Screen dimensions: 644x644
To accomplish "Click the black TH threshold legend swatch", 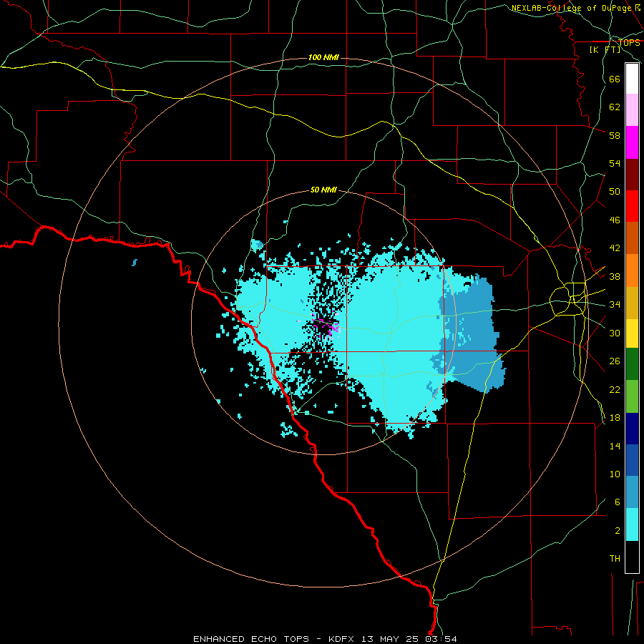I will pyautogui.click(x=632, y=557).
